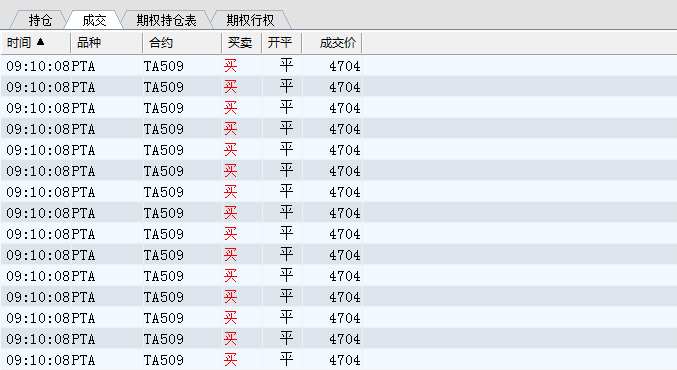This screenshot has width=677, height=370.
Task: Click the sort arrow beside 时间
Action: point(40,42)
